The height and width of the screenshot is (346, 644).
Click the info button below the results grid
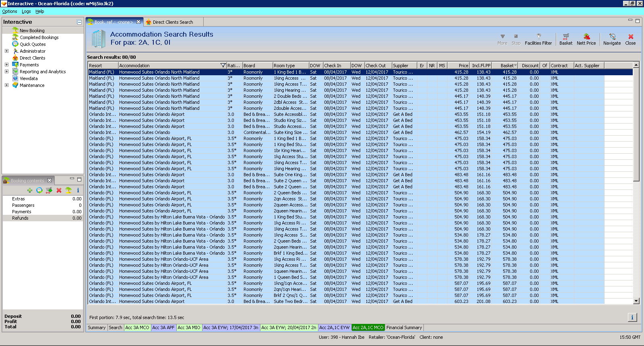tap(632, 317)
